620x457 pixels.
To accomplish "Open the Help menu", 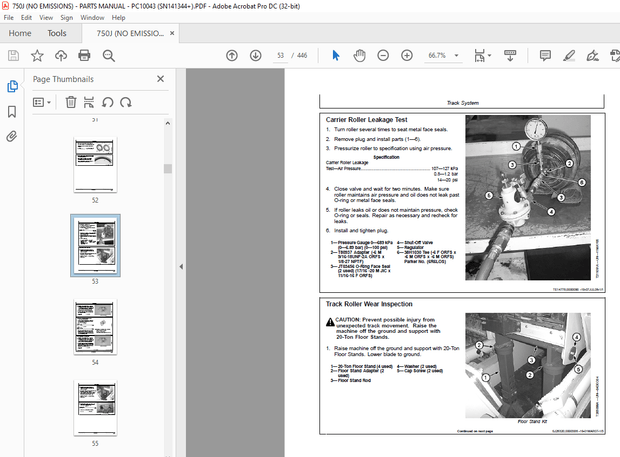I will click(118, 17).
